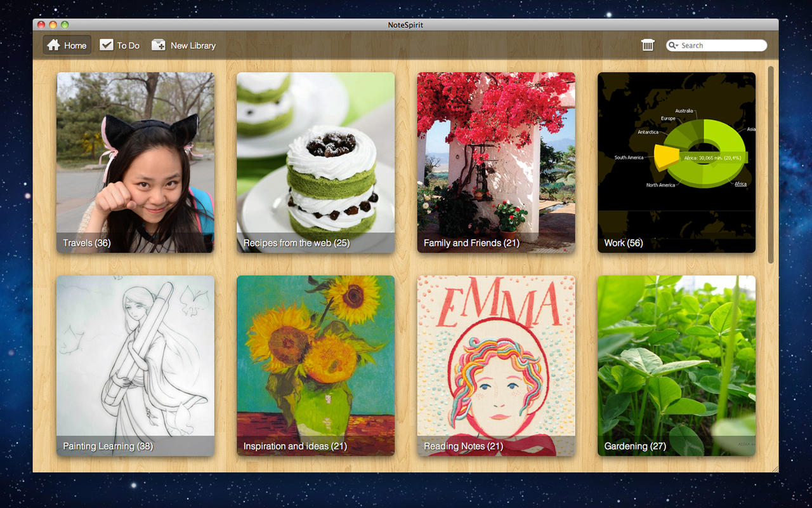The image size is (812, 508).
Task: Click the window resize grip corner
Action: 775,469
